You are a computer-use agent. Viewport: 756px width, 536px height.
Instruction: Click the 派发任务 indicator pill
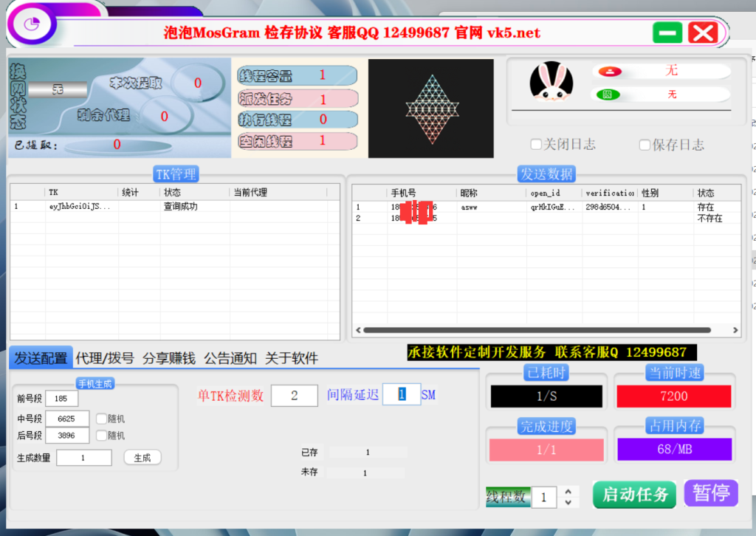(298, 99)
